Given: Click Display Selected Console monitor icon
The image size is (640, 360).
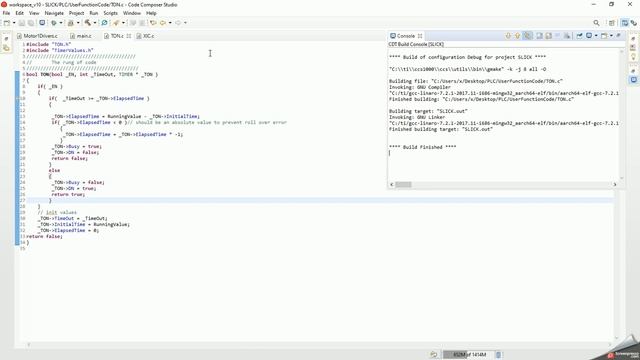Looking at the screenshot, I should coord(589,36).
